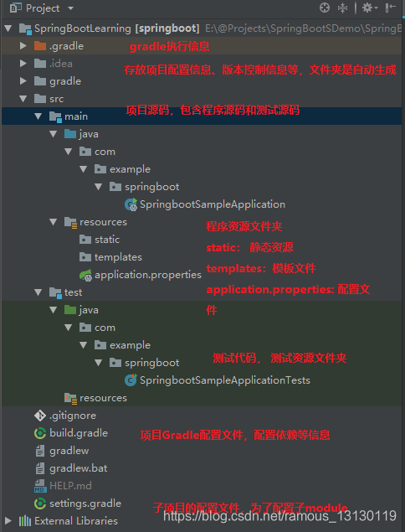Select SpringbootSampleApplicationTests class name
Viewport: 405px width, 532px height.
coord(225,380)
